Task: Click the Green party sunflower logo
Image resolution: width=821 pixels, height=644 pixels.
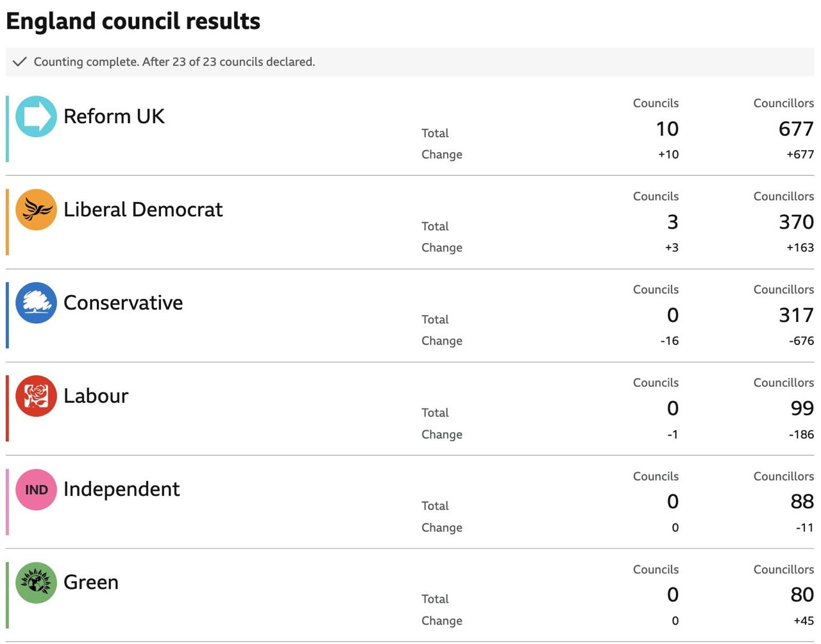Action: pyautogui.click(x=36, y=582)
